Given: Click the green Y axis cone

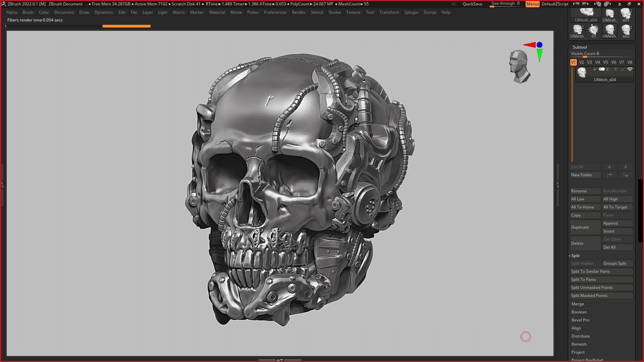Looking at the screenshot, I should [x=540, y=55].
